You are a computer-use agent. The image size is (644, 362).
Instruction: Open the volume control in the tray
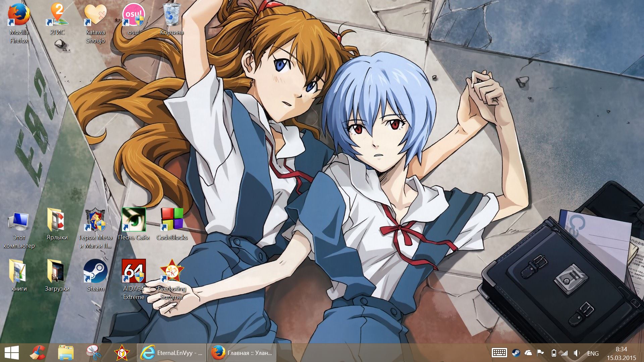click(x=577, y=353)
